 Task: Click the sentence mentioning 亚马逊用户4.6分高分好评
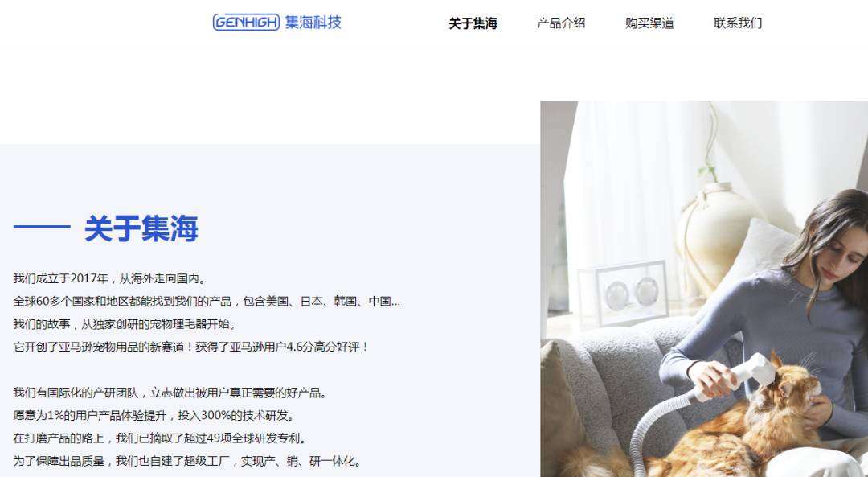pos(191,347)
